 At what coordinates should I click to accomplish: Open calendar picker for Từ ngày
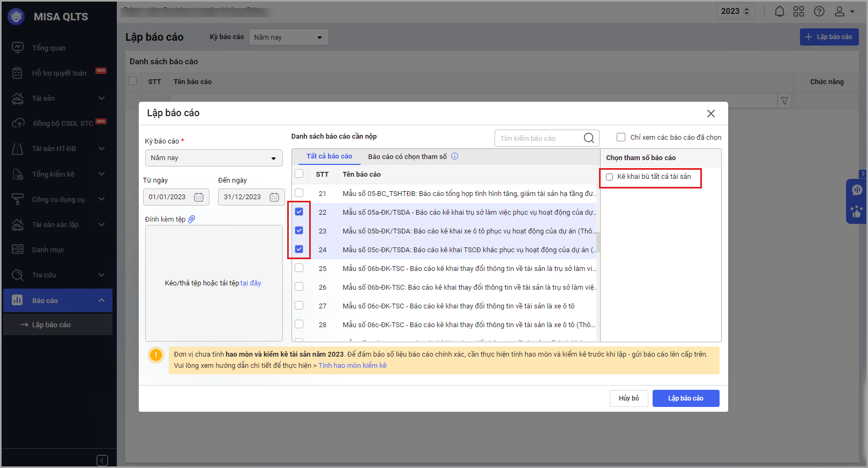click(199, 197)
